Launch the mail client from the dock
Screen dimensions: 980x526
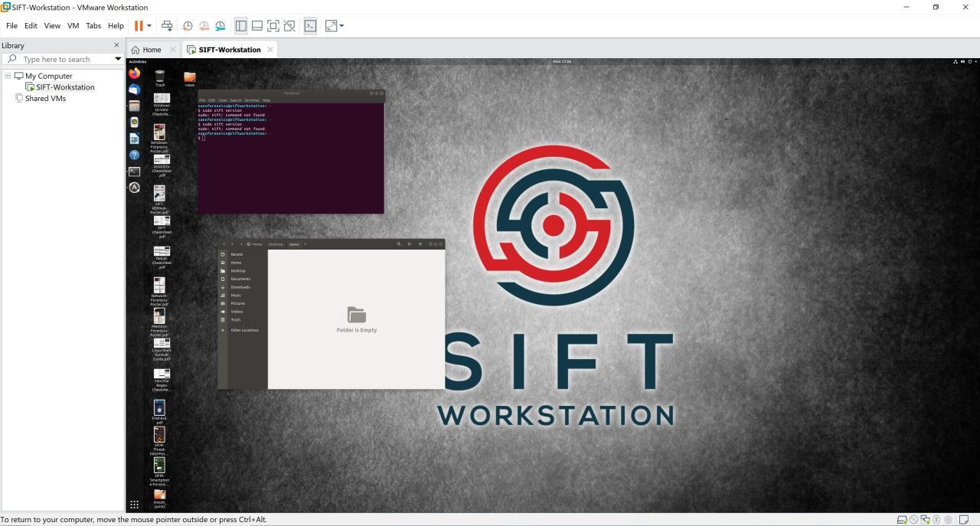[x=134, y=90]
